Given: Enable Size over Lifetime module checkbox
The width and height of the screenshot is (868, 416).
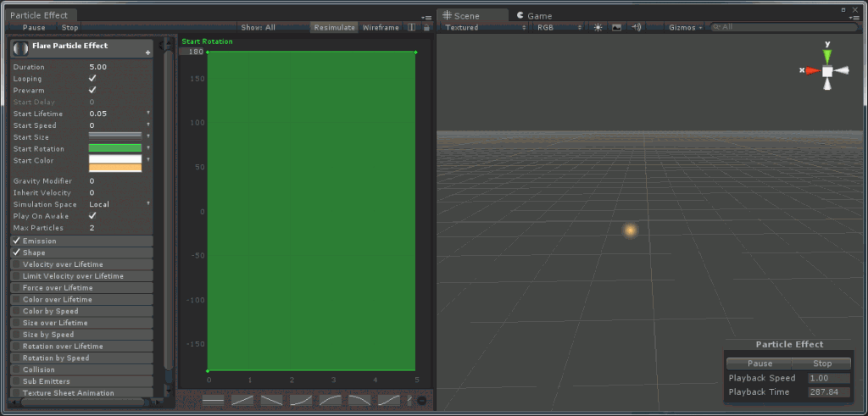Looking at the screenshot, I should tap(16, 323).
